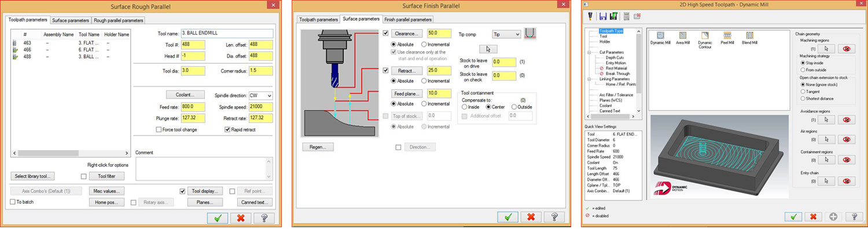Choose Dynamic Contour toolpath type icon

point(705,35)
